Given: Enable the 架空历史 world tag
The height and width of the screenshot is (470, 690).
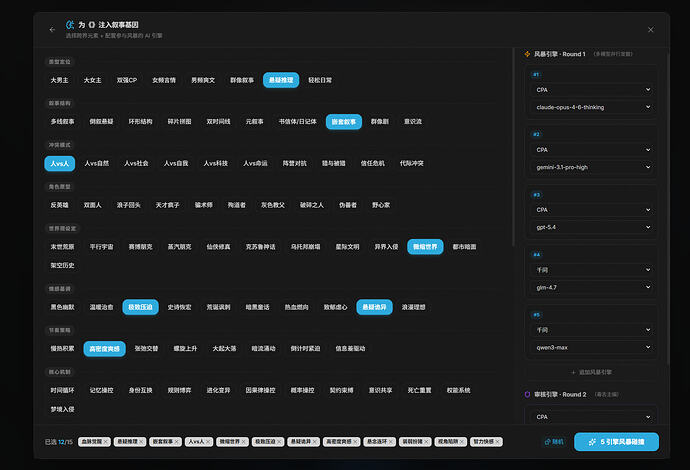Looking at the screenshot, I should (62, 265).
